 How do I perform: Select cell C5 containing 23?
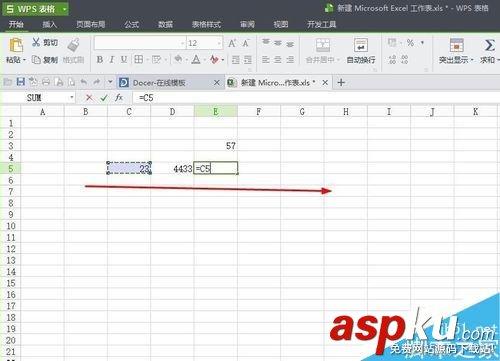point(129,168)
